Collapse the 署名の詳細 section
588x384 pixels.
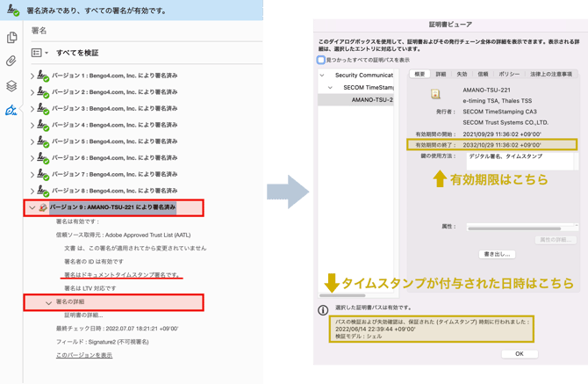[x=49, y=302]
